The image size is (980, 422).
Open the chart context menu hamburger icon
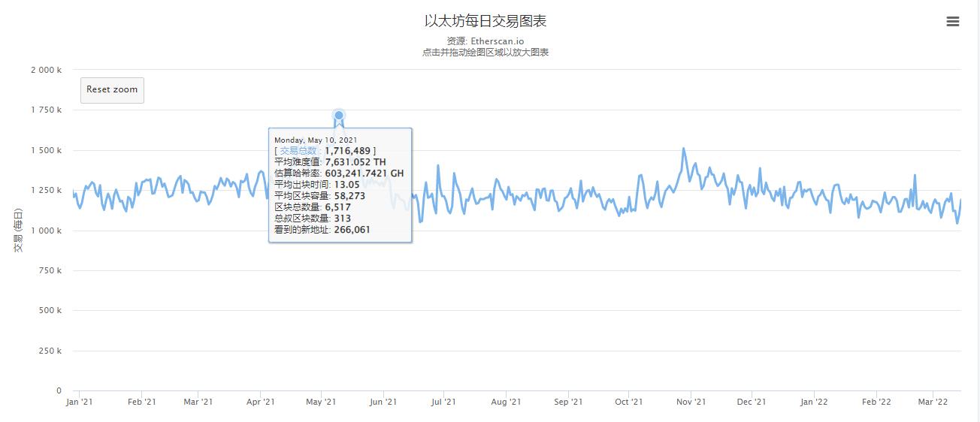point(952,22)
